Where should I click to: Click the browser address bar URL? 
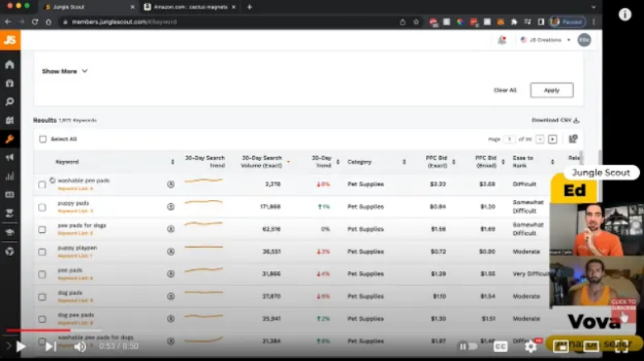(x=125, y=21)
